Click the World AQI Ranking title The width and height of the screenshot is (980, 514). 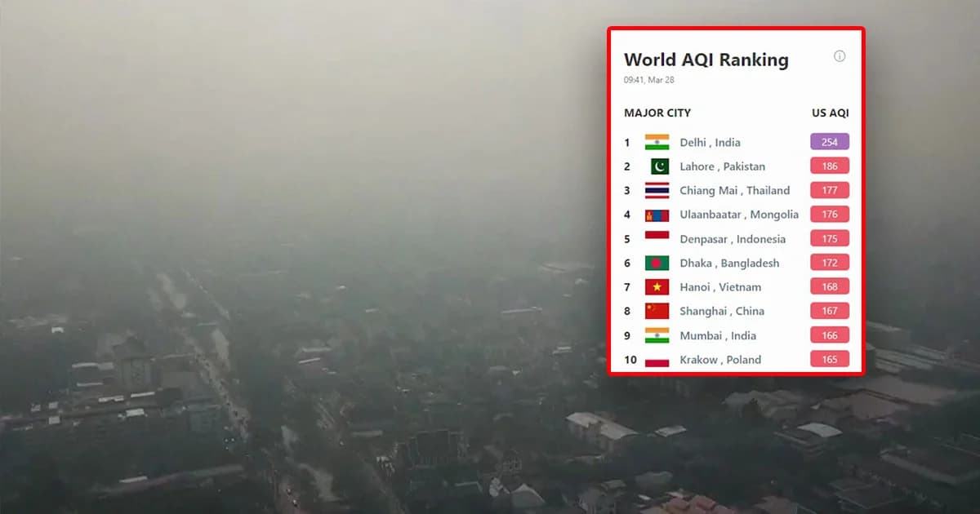(706, 60)
